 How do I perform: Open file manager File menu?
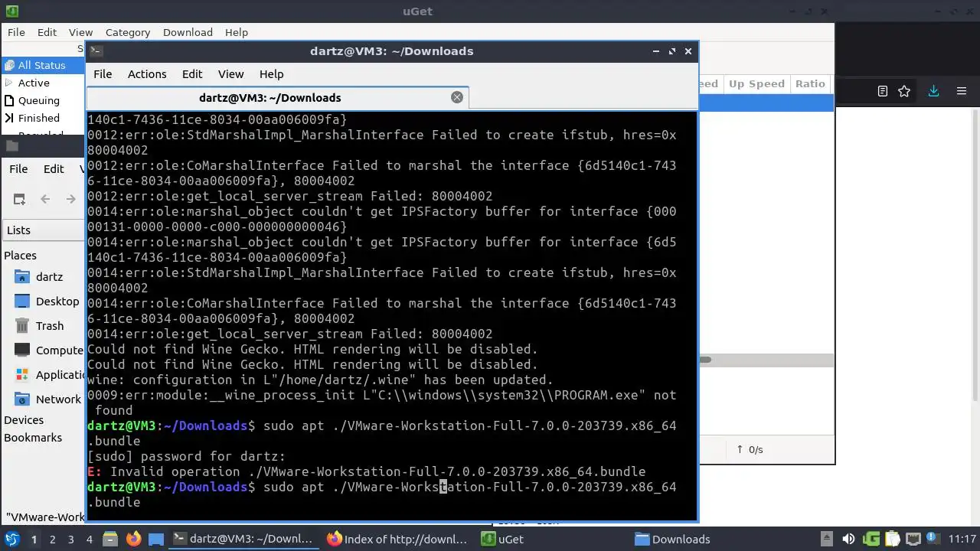click(x=18, y=169)
